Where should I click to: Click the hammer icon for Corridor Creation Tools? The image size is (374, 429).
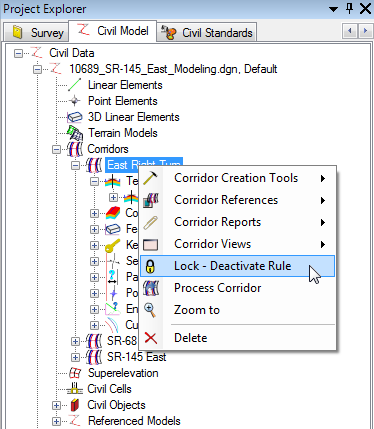(150, 178)
